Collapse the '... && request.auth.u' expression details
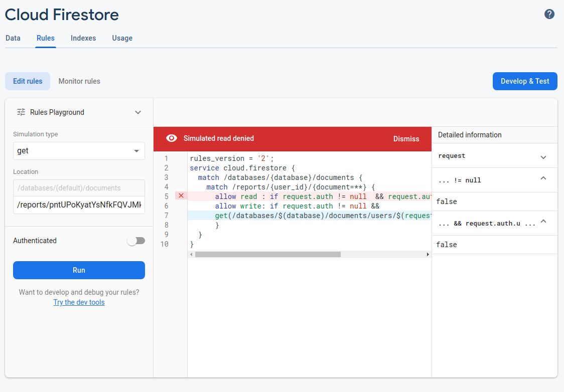 click(543, 221)
